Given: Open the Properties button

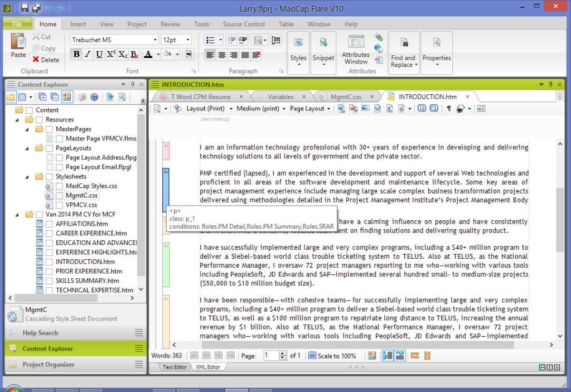Looking at the screenshot, I should (437, 52).
